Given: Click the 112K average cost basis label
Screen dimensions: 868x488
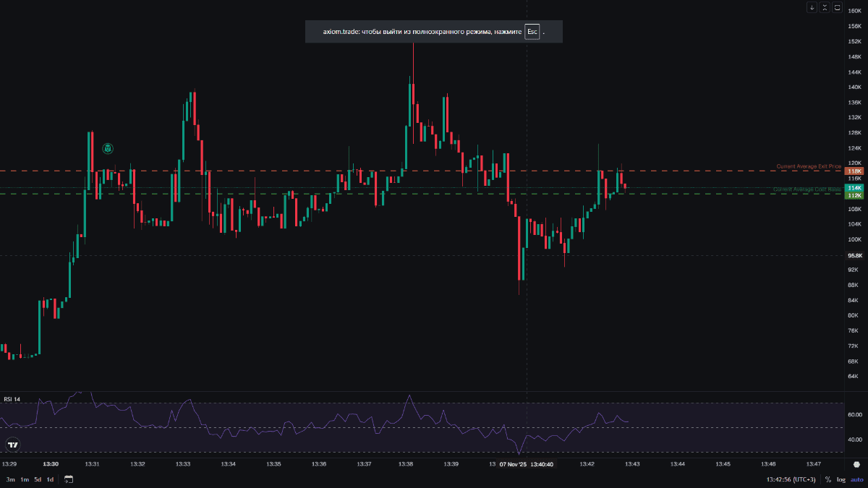Looking at the screenshot, I should tap(854, 195).
